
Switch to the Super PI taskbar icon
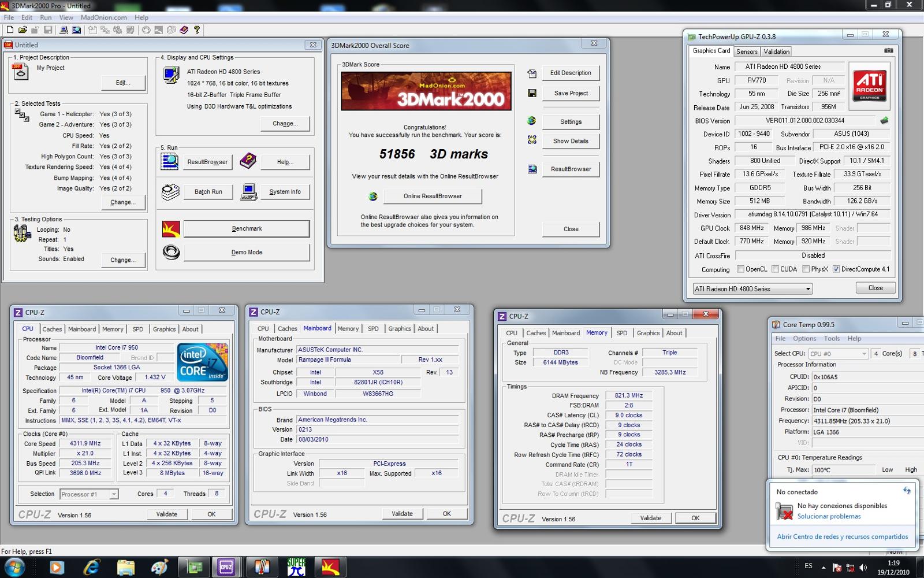pos(296,567)
